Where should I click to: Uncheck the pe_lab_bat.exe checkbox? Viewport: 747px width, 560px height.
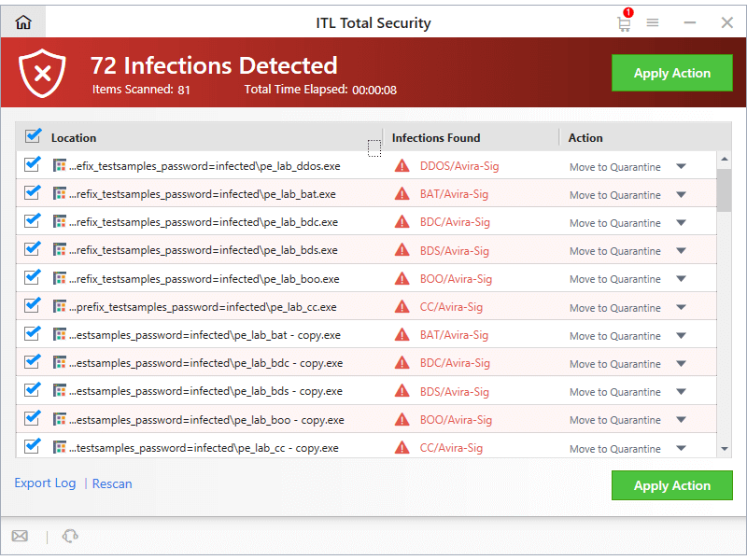pos(33,192)
